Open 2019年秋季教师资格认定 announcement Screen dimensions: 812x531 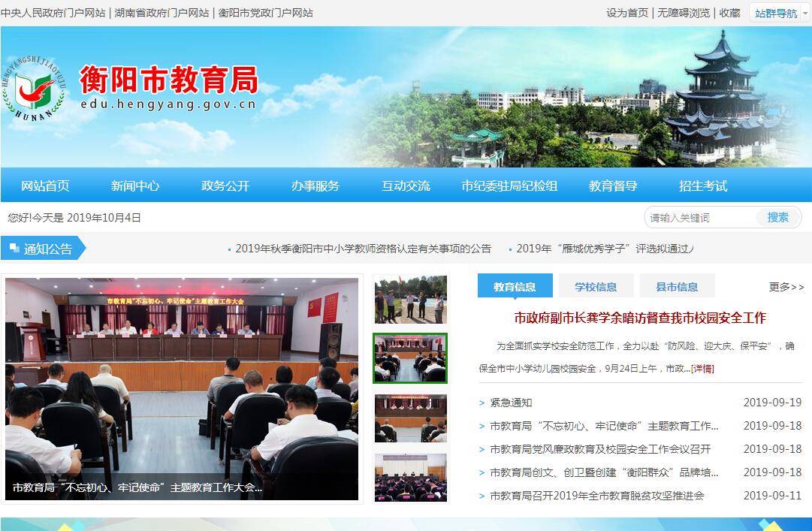363,249
